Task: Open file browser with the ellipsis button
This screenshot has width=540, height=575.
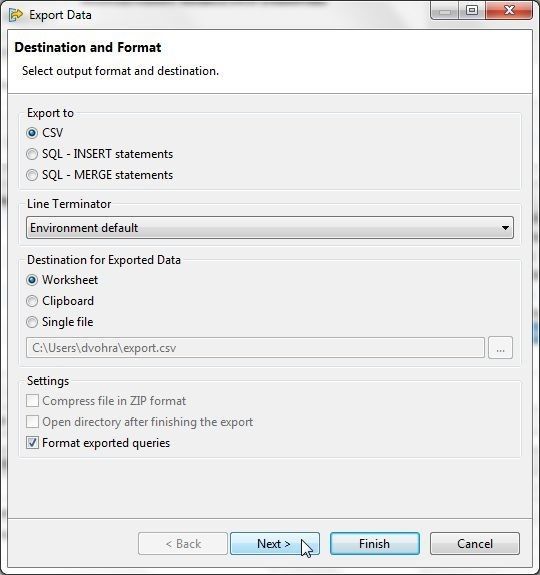Action: click(x=500, y=348)
